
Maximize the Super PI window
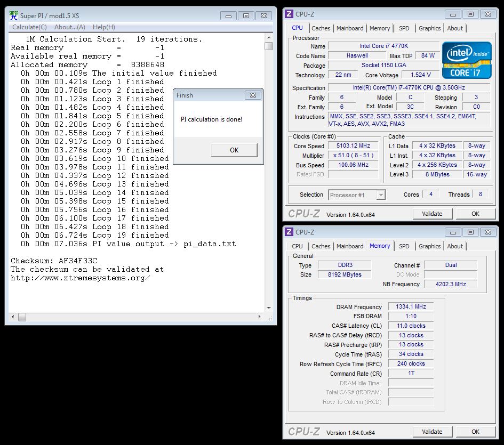246,16
